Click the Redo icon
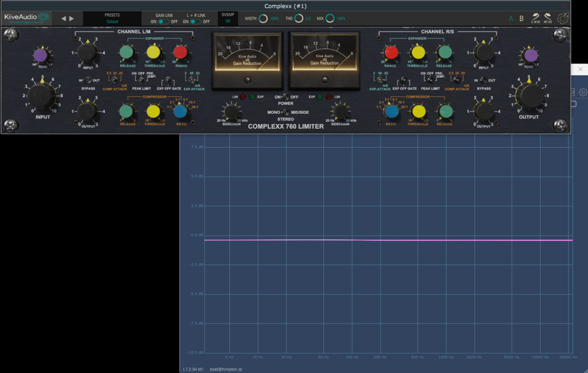This screenshot has height=373, width=588. coord(548,18)
